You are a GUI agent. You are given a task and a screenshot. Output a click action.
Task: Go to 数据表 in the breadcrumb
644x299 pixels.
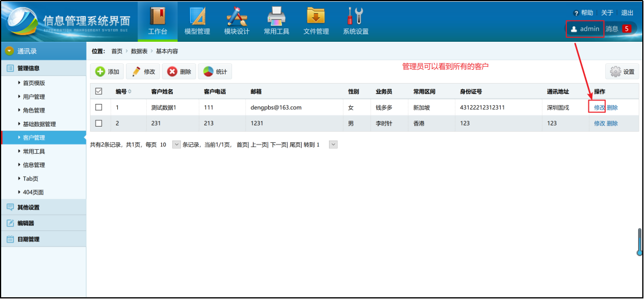pos(139,52)
